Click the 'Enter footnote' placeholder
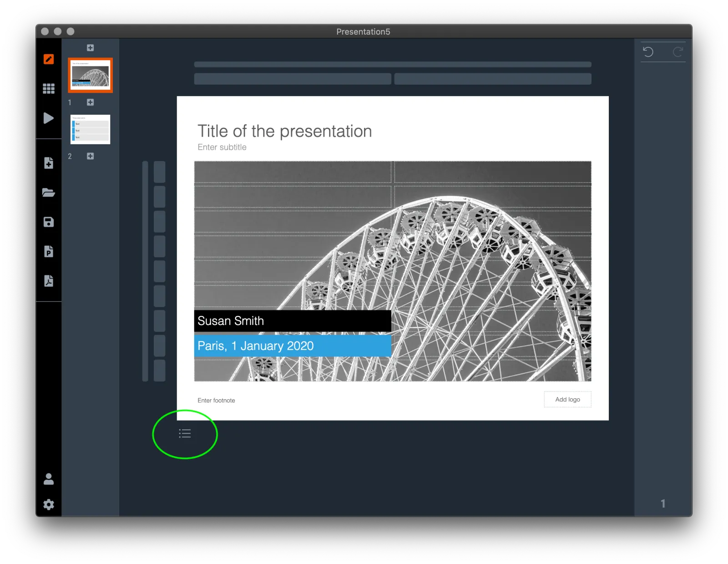The width and height of the screenshot is (728, 564). 216,401
